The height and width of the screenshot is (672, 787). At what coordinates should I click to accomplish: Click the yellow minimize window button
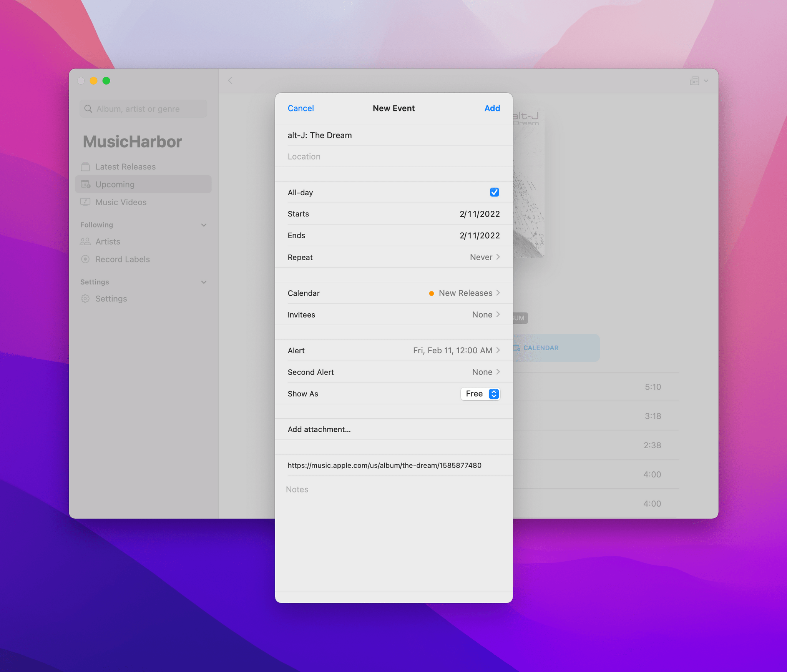coord(93,81)
